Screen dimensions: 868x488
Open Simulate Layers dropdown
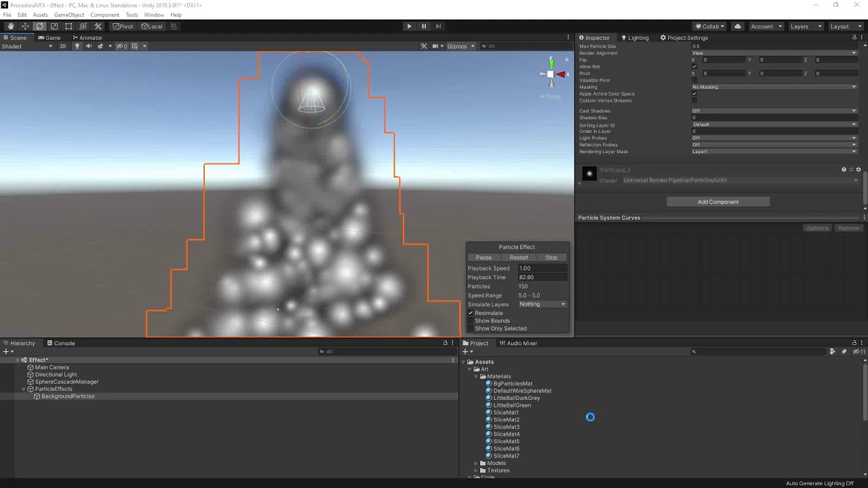click(542, 304)
